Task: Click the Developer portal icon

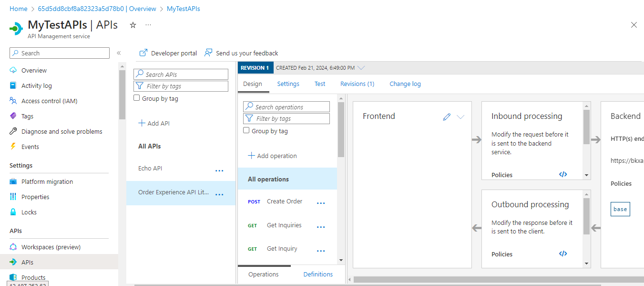Action: click(143, 53)
